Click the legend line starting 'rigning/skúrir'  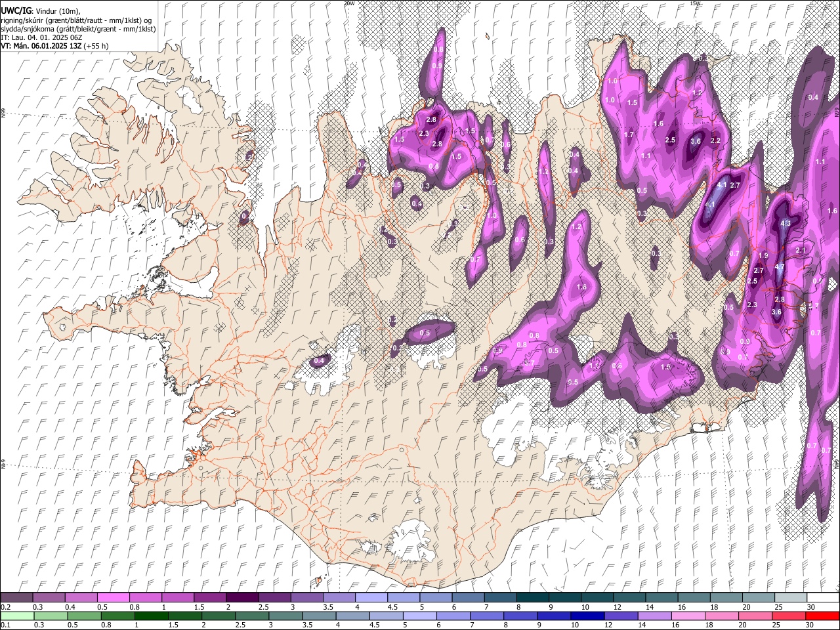pos(77,20)
